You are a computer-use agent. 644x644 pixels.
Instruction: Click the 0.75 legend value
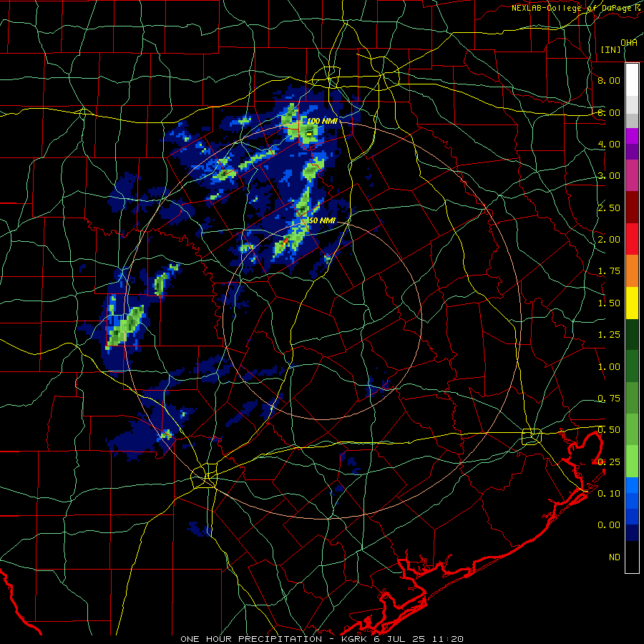pos(609,399)
